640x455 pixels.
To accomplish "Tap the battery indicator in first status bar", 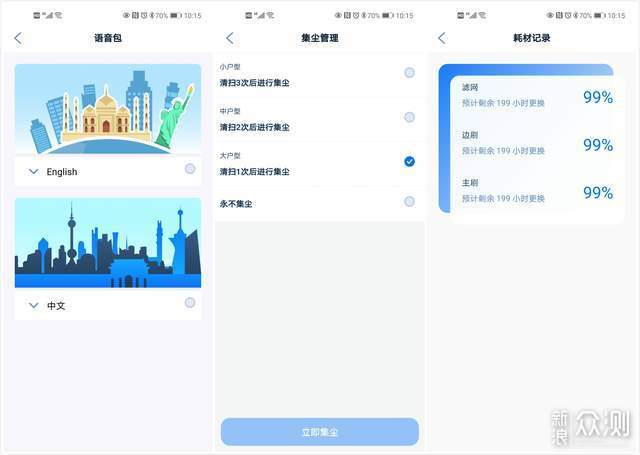I will click(176, 16).
